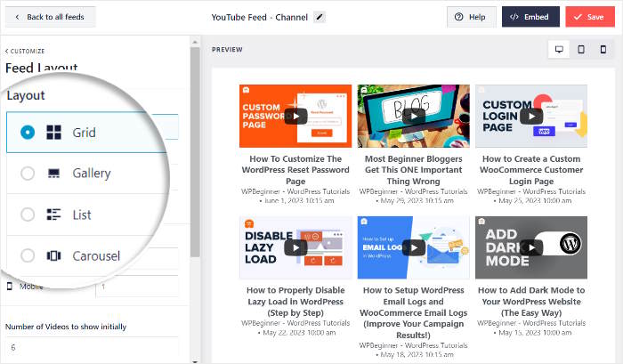This screenshot has width=623, height=364.
Task: Open How To Customize WordPress Reset Password title
Action: coord(295,170)
